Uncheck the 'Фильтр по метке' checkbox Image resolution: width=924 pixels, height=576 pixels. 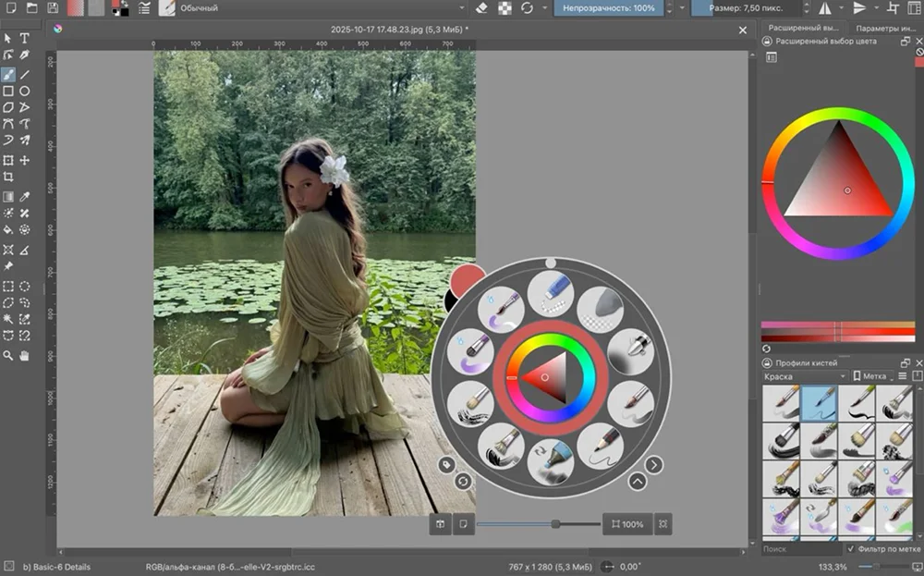click(x=851, y=549)
